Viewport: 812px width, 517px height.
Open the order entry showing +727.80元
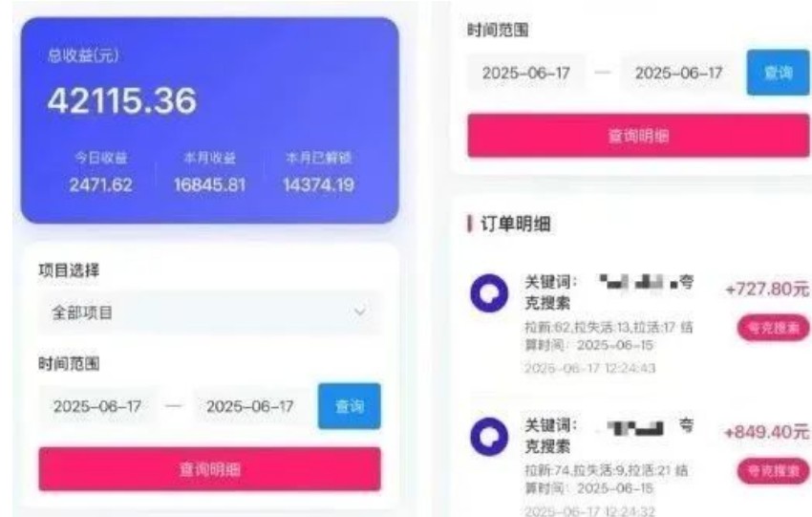click(638, 323)
